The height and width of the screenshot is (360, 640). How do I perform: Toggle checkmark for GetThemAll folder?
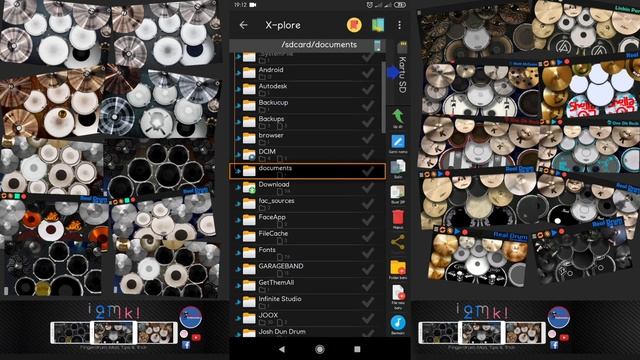click(368, 285)
